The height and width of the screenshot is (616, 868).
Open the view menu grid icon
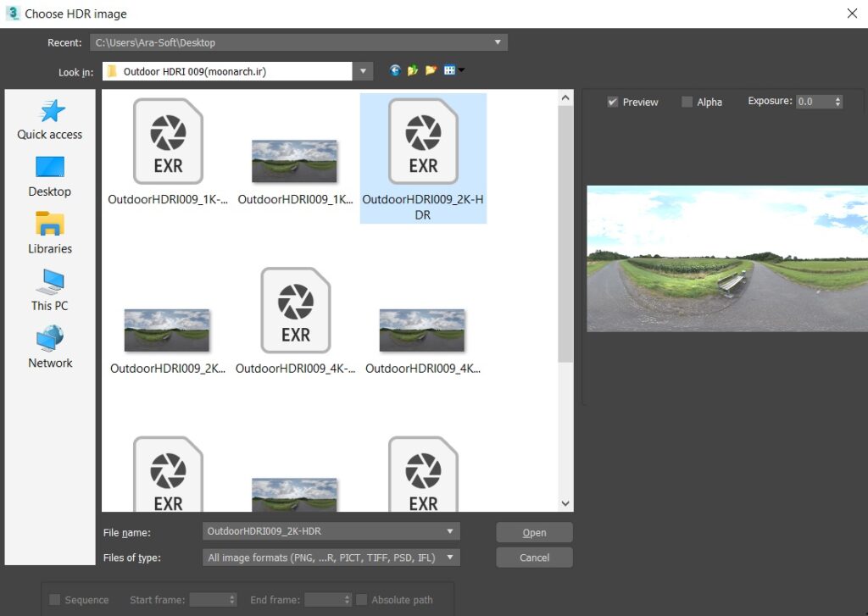[449, 70]
